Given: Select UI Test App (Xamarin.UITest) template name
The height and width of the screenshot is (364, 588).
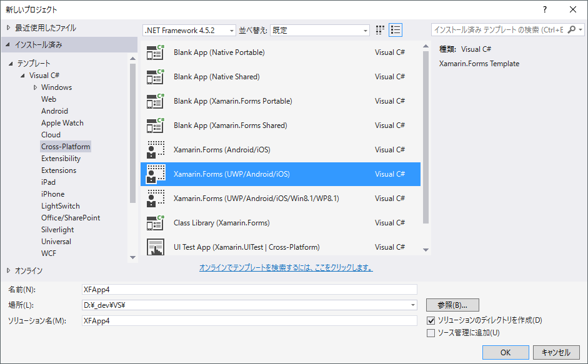Looking at the screenshot, I should click(x=247, y=247).
